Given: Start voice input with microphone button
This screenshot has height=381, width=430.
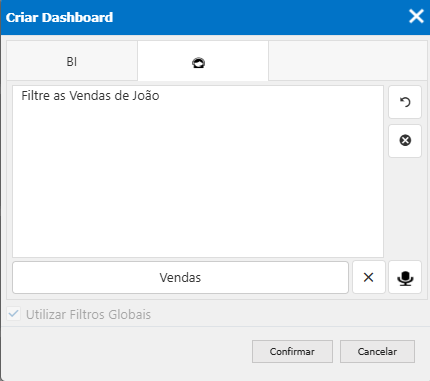Looking at the screenshot, I should coord(405,277).
